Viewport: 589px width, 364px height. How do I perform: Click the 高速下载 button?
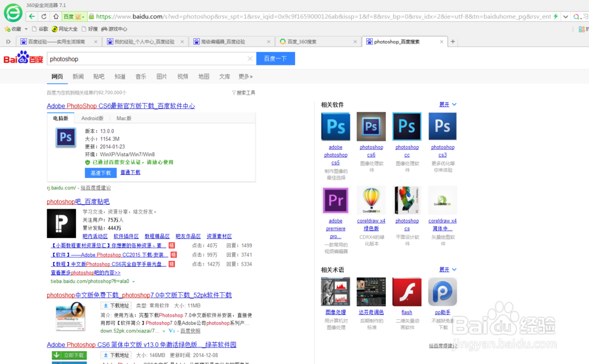101,173
